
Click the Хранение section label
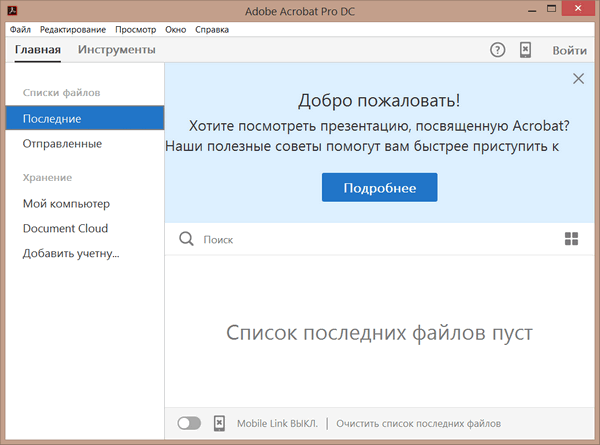coord(47,178)
